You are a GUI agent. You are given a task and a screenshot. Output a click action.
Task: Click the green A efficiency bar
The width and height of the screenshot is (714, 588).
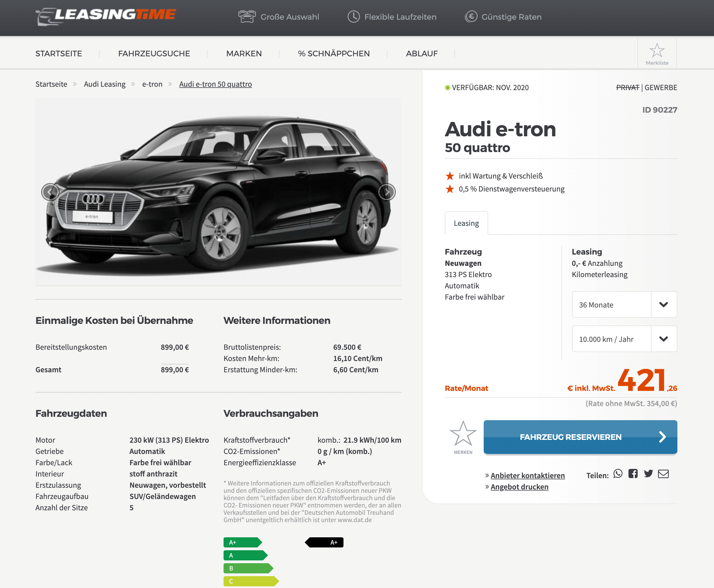click(x=246, y=555)
